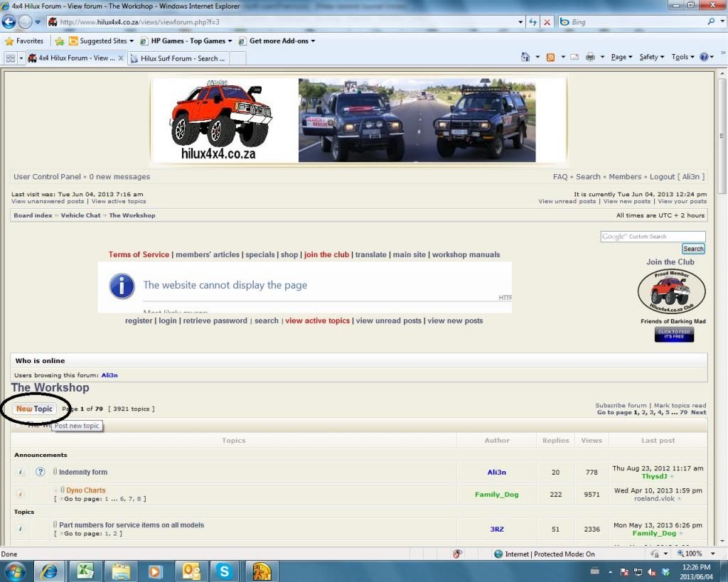728x582 pixels.
Task: Open Favorites star button
Action: click(24, 41)
